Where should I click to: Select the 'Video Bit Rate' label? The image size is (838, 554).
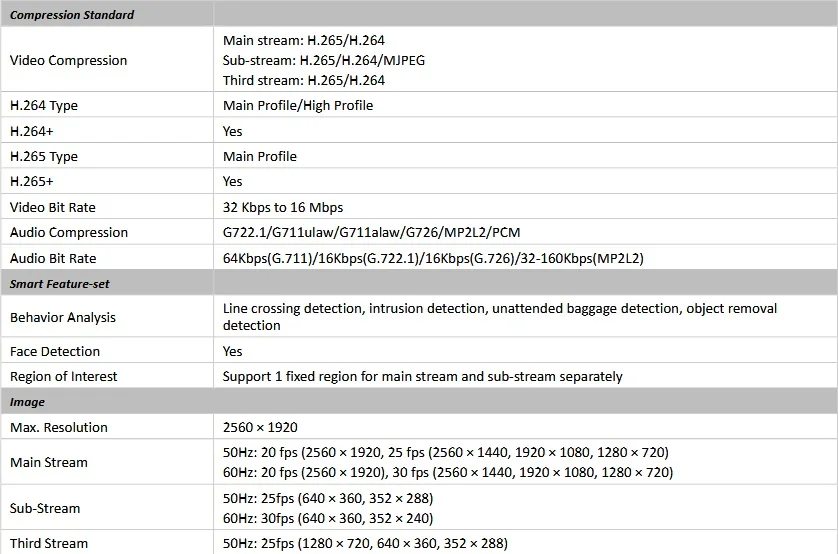tap(52, 207)
